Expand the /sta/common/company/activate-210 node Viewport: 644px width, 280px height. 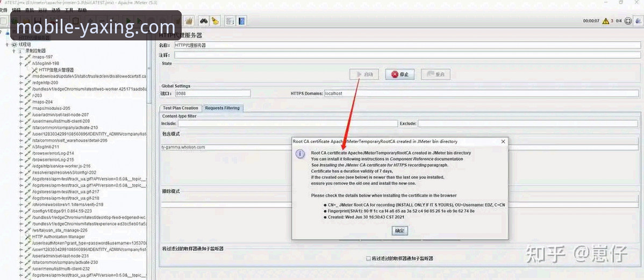pyautogui.click(x=21, y=128)
